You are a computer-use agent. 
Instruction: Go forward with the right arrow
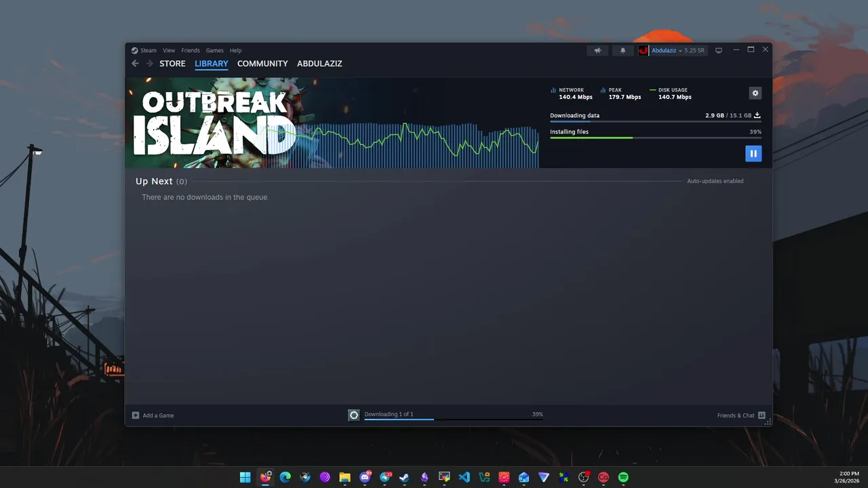[x=150, y=64]
